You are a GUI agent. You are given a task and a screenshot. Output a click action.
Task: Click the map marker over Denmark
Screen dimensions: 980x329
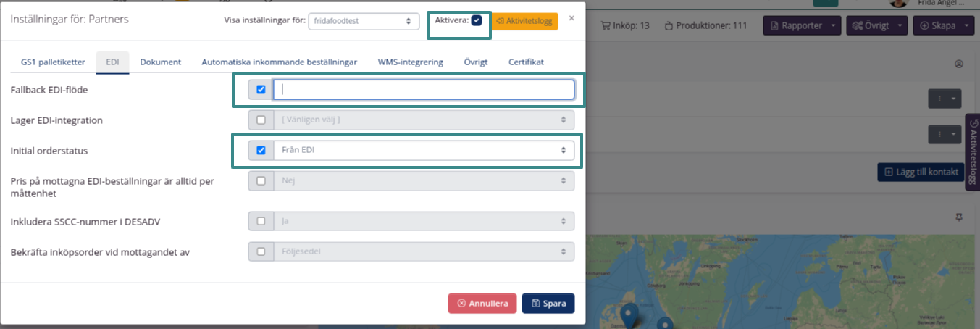(x=629, y=316)
